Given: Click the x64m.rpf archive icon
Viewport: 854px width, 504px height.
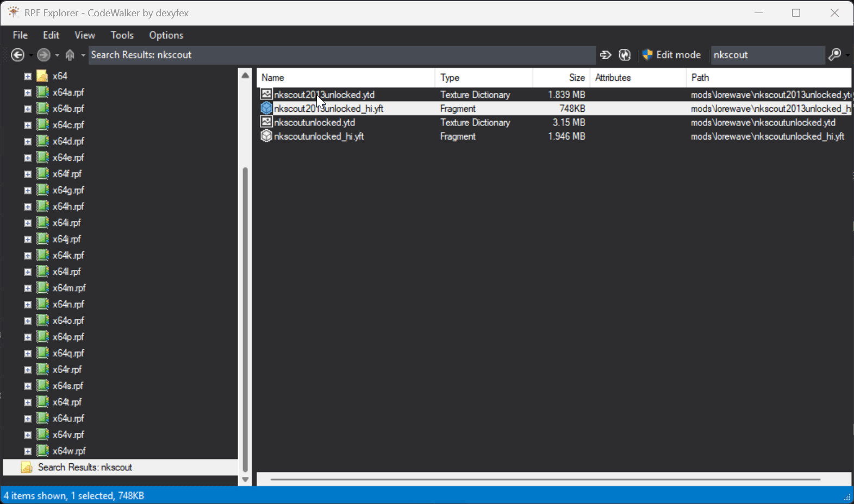Looking at the screenshot, I should pos(42,287).
